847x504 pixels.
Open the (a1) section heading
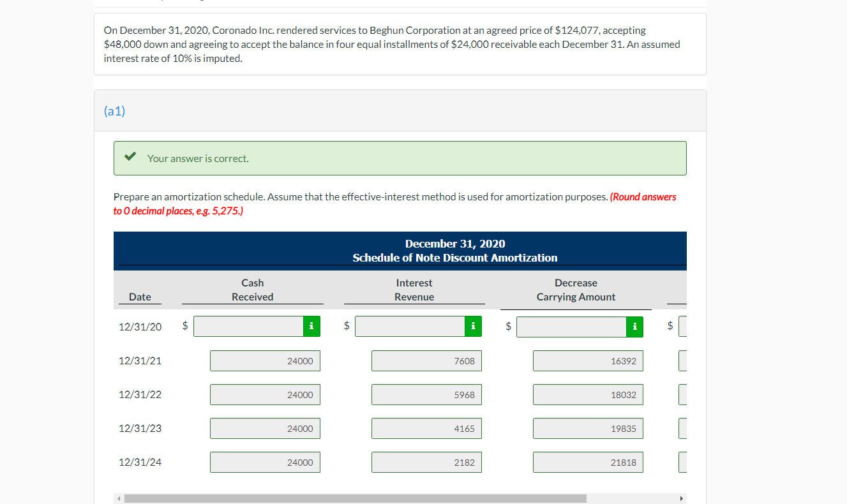pyautogui.click(x=114, y=110)
